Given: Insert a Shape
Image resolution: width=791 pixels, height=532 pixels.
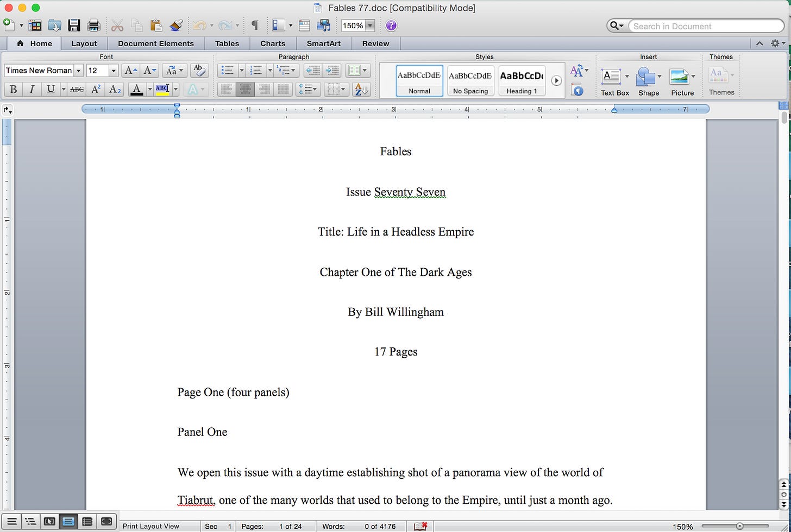Looking at the screenshot, I should coord(649,81).
